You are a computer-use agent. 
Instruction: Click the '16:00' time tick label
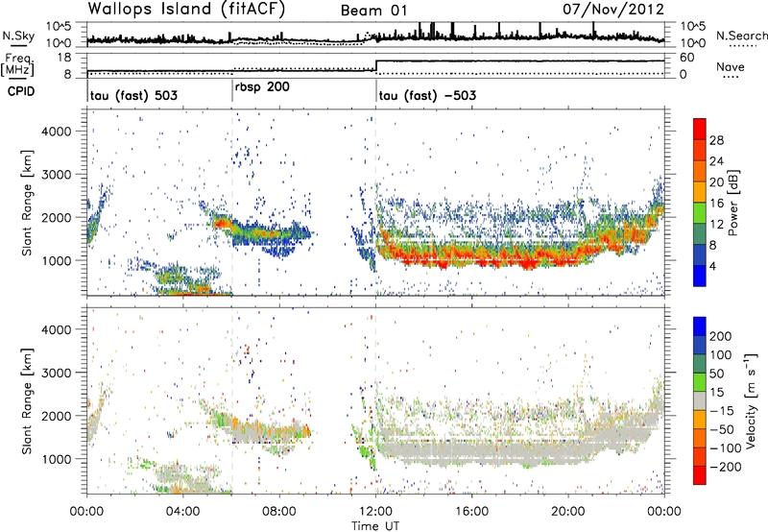(x=471, y=512)
